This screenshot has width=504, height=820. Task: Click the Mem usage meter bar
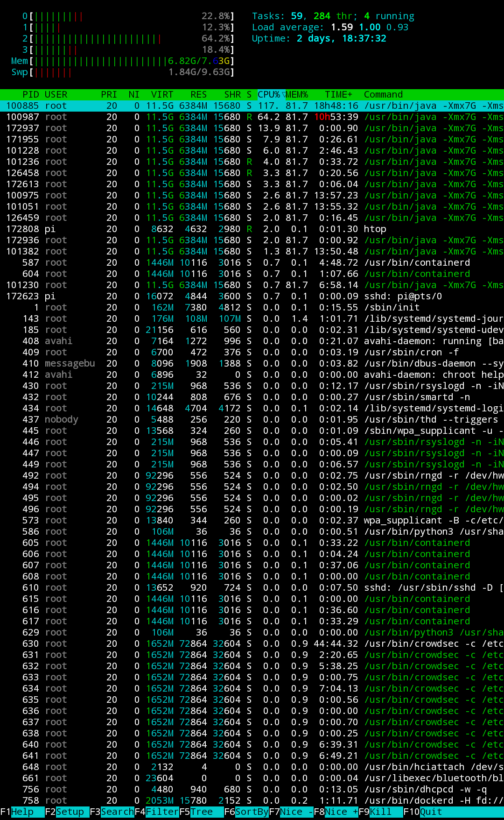pyautogui.click(x=122, y=61)
